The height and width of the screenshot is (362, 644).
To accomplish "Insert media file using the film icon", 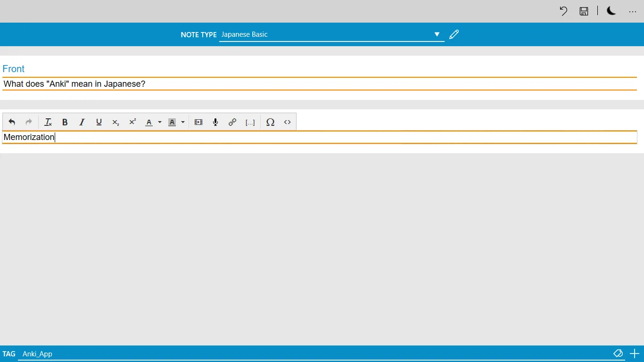I will (x=198, y=122).
